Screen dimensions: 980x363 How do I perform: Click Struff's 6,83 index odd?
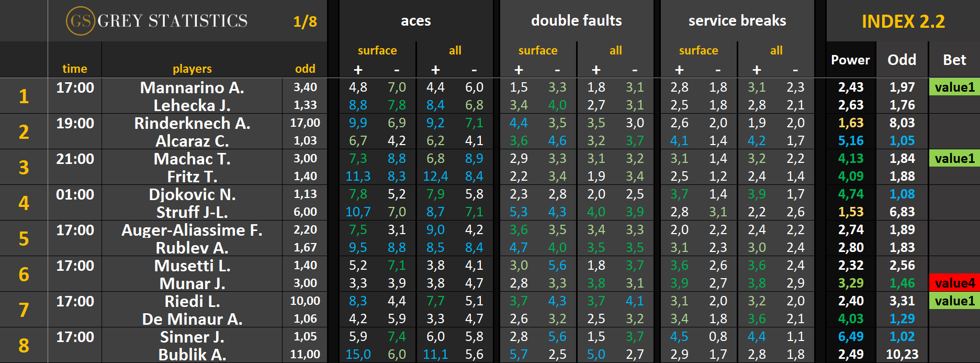click(902, 212)
